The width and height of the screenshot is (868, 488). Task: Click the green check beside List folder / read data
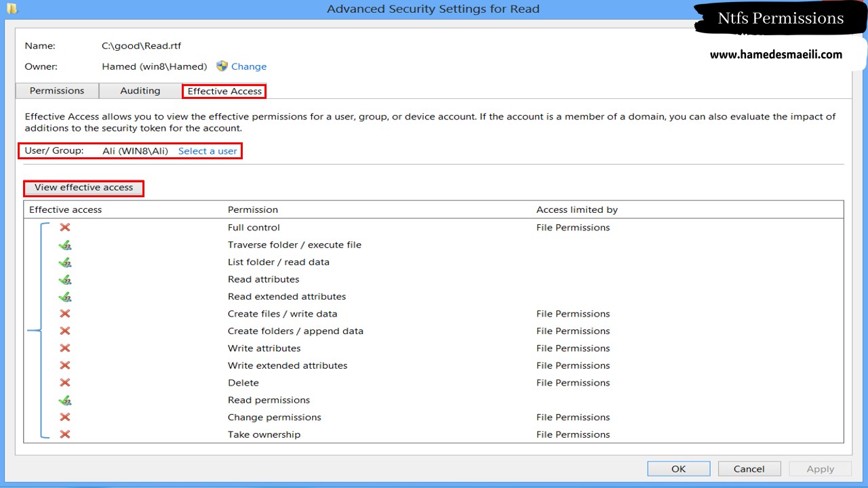(x=65, y=262)
